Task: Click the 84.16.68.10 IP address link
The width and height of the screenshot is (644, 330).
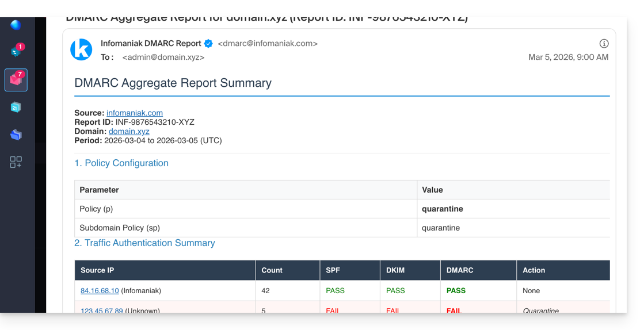Action: [100, 291]
